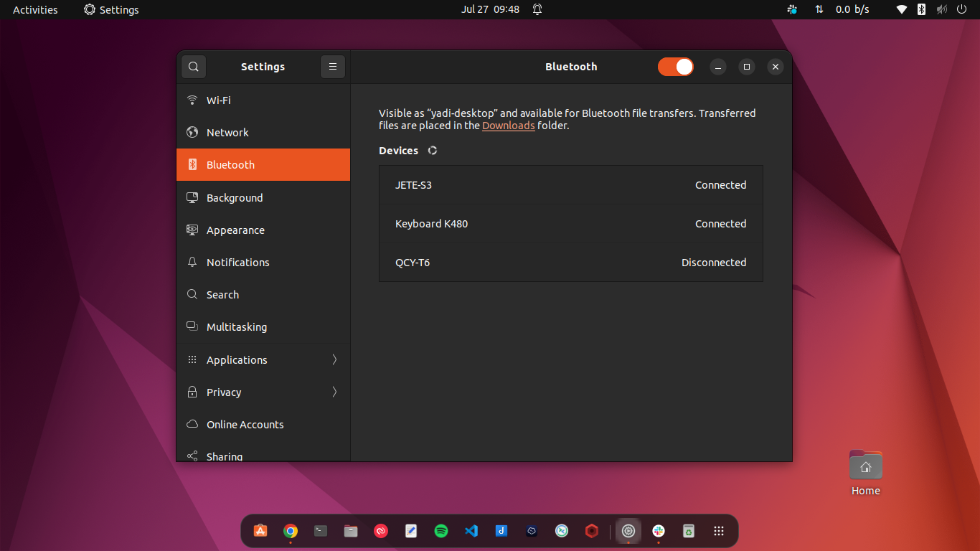Open Notifications settings
This screenshot has height=551, width=980.
pyautogui.click(x=263, y=263)
